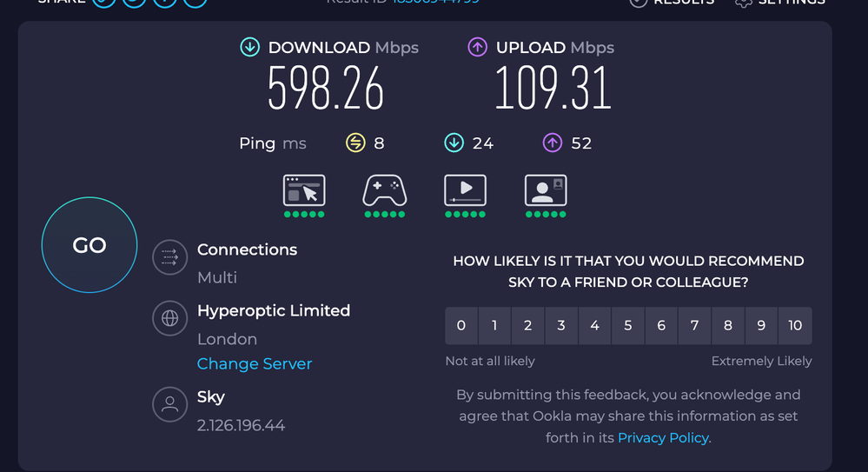Click the download arrow icon
The image size is (868, 472).
click(x=250, y=48)
